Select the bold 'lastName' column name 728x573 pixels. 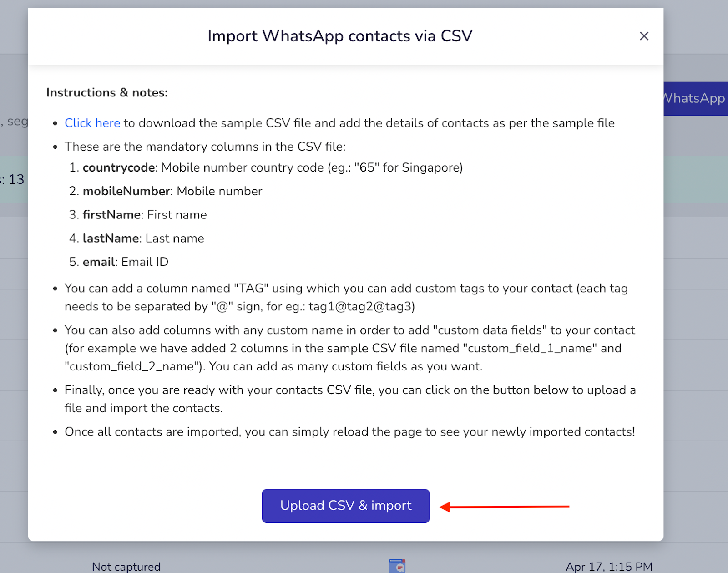coord(111,238)
